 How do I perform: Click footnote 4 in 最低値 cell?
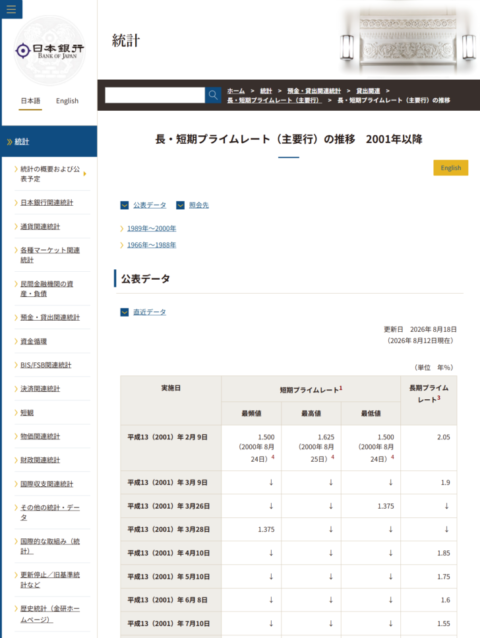tap(393, 457)
